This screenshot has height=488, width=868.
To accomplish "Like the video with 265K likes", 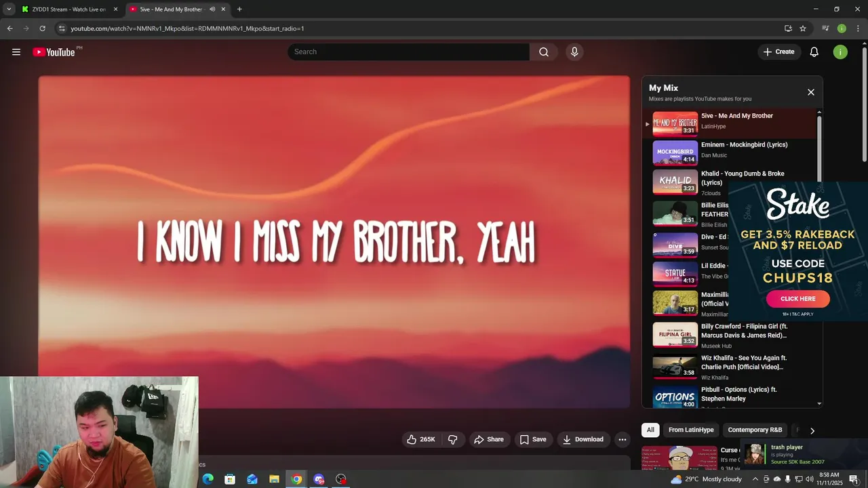I will (420, 439).
